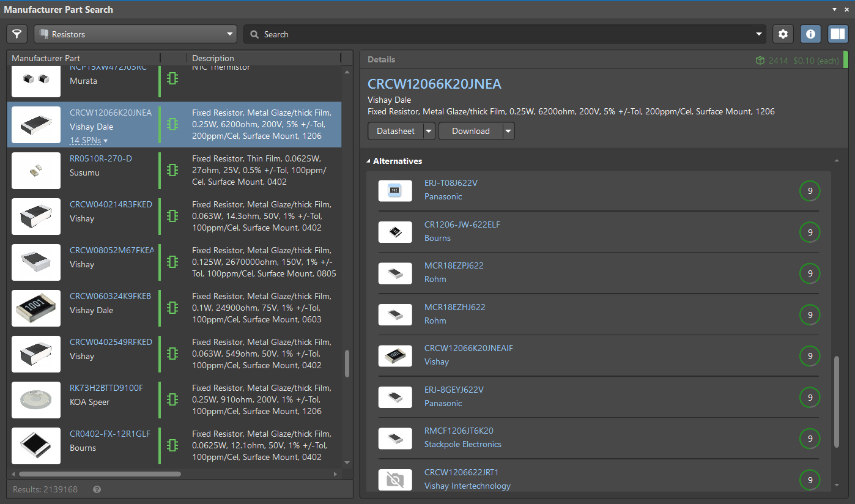Image resolution: width=855 pixels, height=504 pixels.
Task: Click the component icon for CRCW060324K9FKEB row
Action: pyautogui.click(x=172, y=308)
